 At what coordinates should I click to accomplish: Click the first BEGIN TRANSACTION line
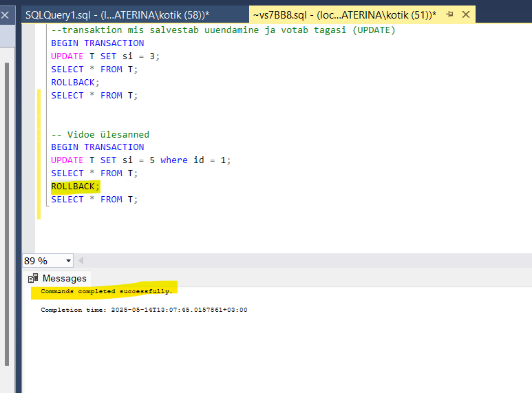[98, 43]
